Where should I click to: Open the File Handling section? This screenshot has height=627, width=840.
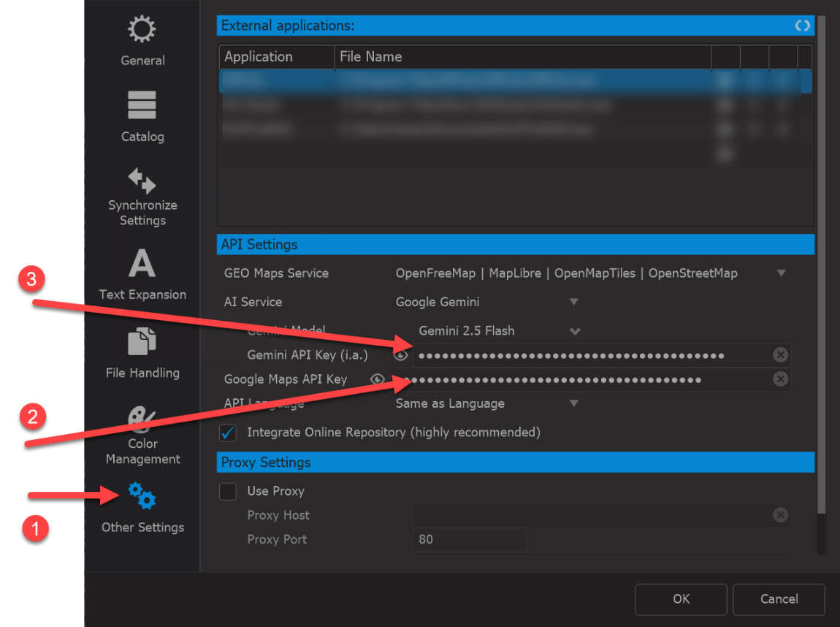pyautogui.click(x=142, y=353)
